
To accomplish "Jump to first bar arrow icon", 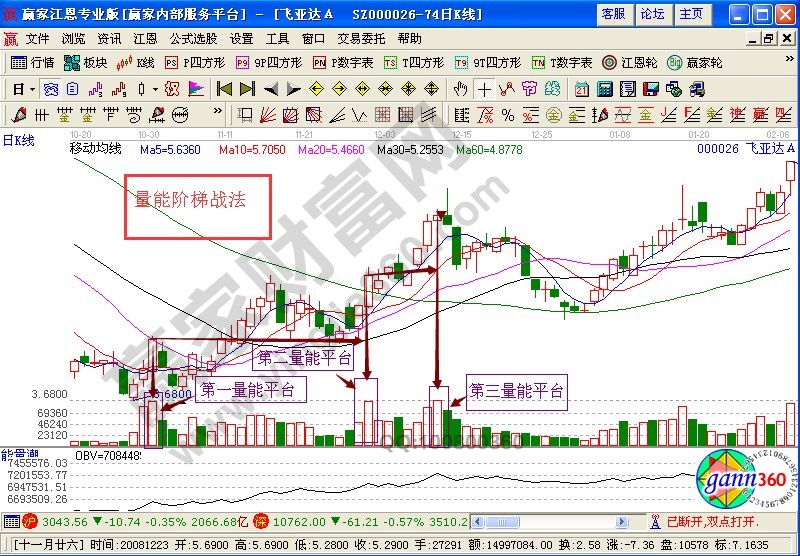I will pyautogui.click(x=224, y=88).
